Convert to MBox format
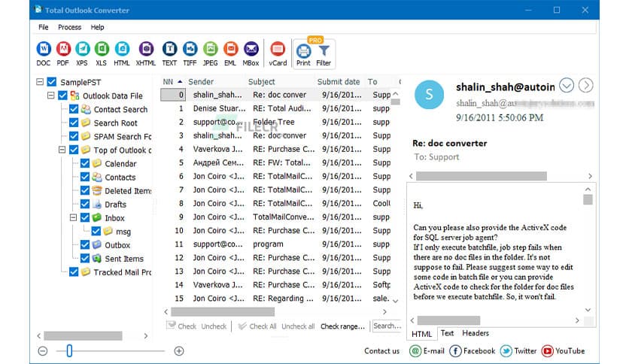The image size is (629, 364). [251, 53]
